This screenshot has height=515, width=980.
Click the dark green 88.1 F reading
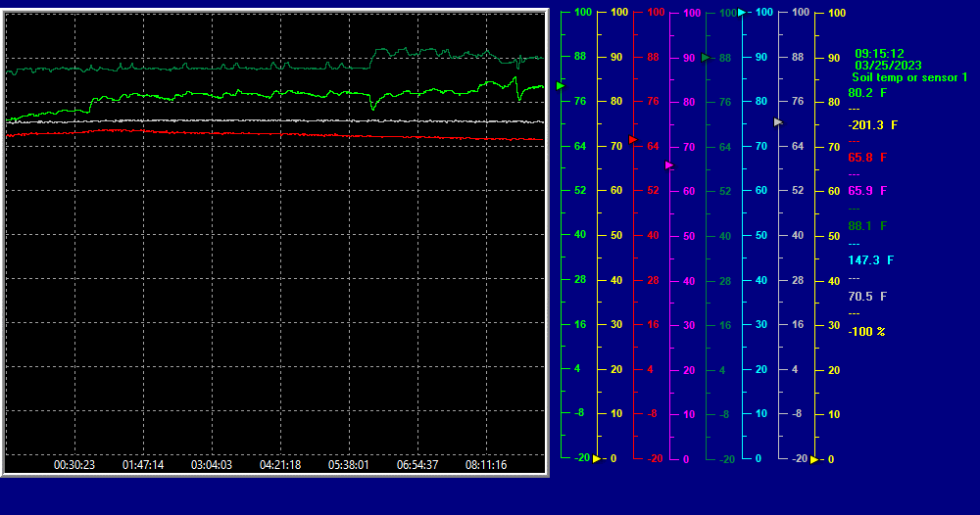[867, 226]
